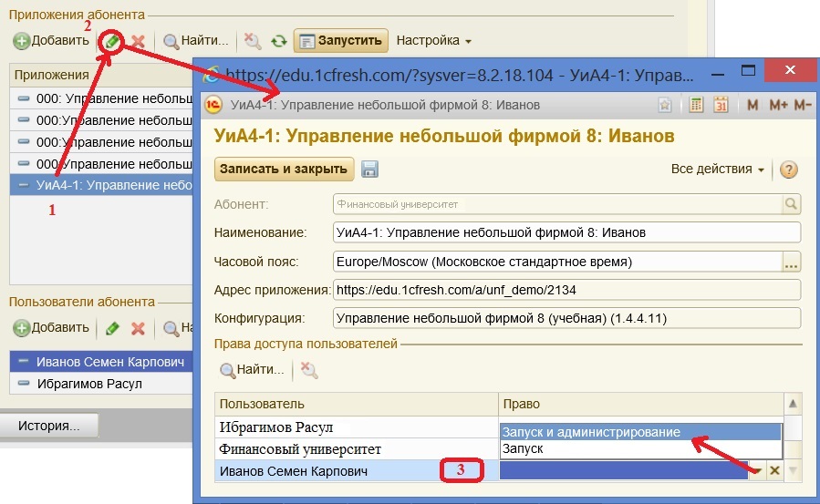Click Найти... under Права доступа пользователей
Viewport: 820px width, 504px height.
point(252,370)
